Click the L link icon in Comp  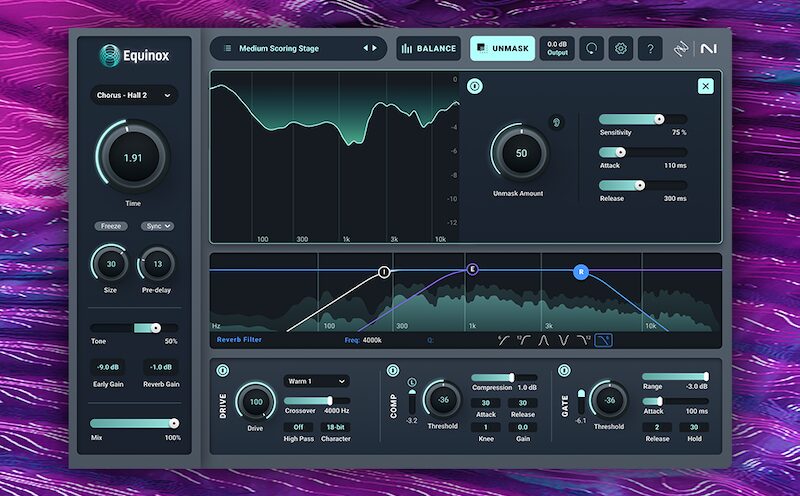(x=412, y=382)
